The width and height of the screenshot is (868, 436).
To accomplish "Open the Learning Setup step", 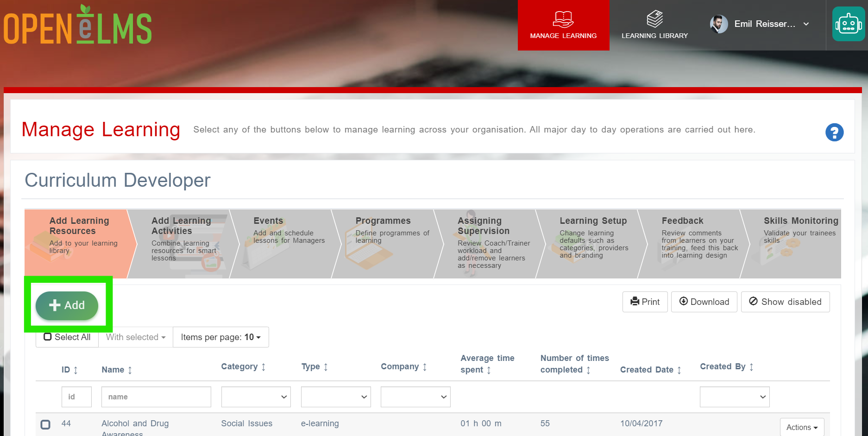I will (591, 244).
